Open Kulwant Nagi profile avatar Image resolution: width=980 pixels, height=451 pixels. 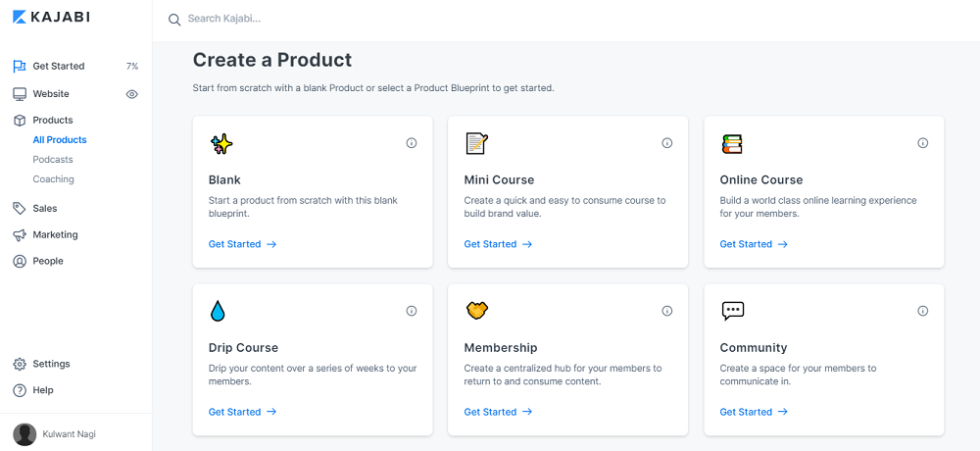(25, 434)
